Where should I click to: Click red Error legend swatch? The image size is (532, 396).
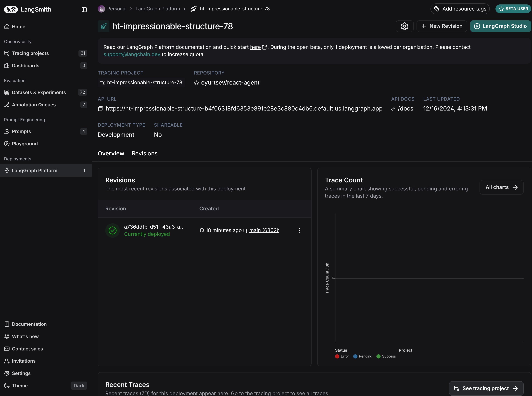[x=337, y=356]
